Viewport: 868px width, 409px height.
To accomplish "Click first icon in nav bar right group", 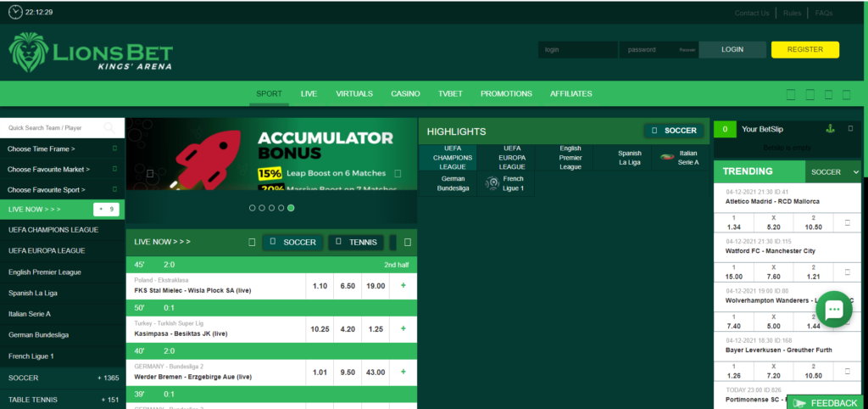I will coord(791,94).
